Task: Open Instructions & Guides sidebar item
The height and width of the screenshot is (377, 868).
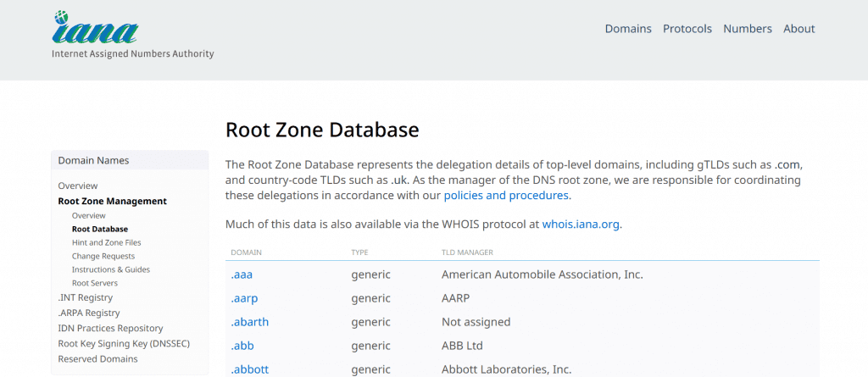Action: click(111, 269)
